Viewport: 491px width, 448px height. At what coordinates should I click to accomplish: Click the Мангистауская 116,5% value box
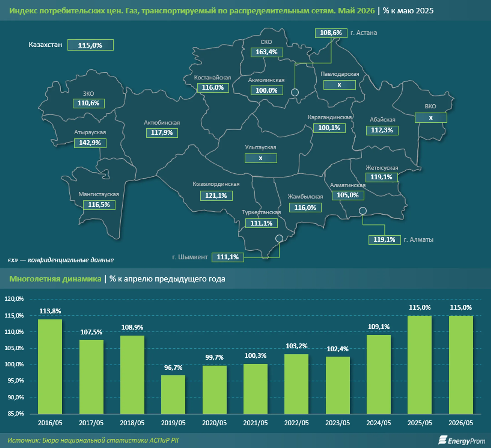point(99,205)
